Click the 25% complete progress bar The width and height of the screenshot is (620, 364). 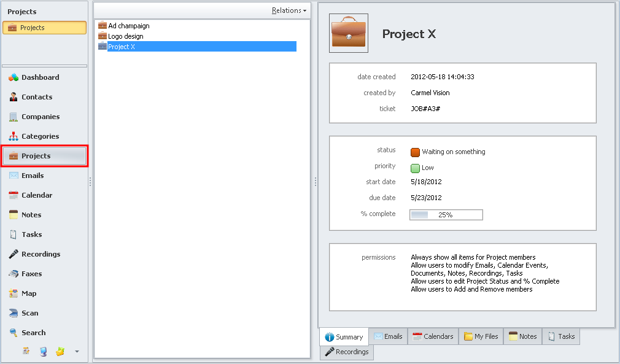[x=446, y=215]
